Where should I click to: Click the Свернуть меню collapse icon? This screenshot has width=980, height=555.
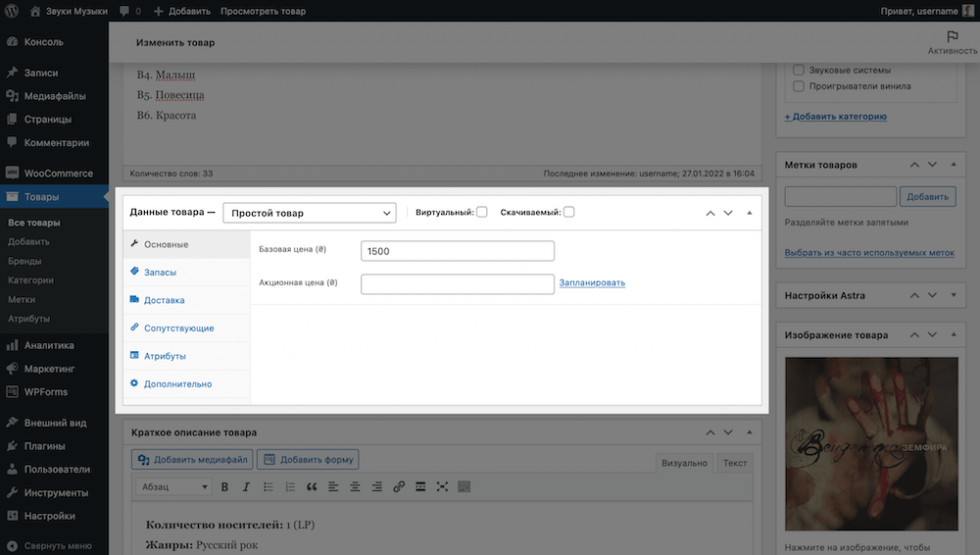[12, 545]
